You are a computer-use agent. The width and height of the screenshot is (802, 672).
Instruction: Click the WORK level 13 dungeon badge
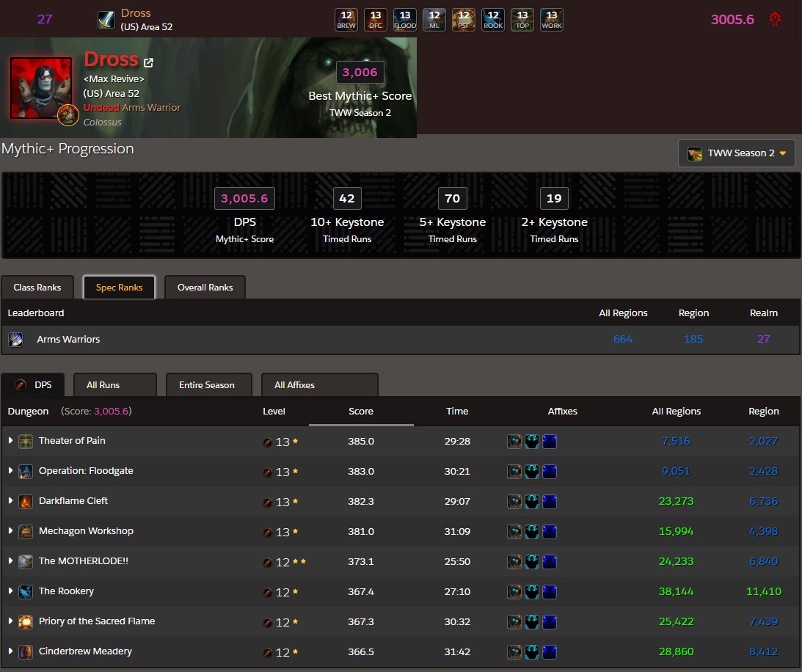[x=552, y=20]
